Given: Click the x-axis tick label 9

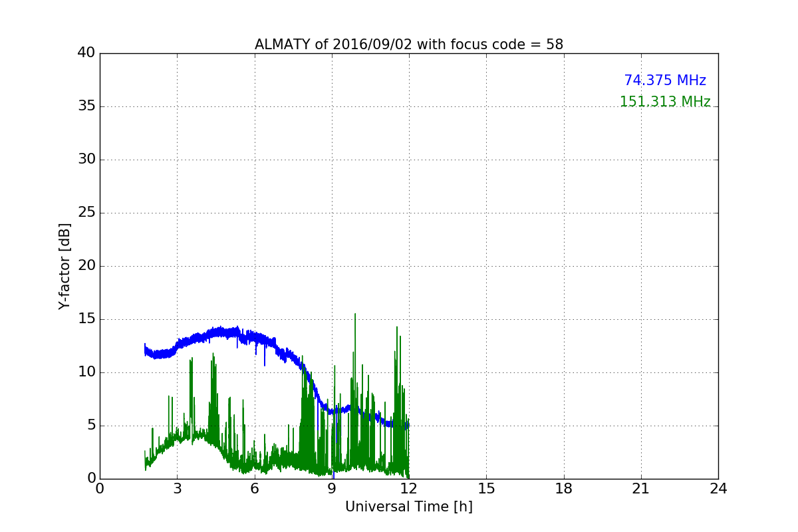Looking at the screenshot, I should click(x=332, y=489).
